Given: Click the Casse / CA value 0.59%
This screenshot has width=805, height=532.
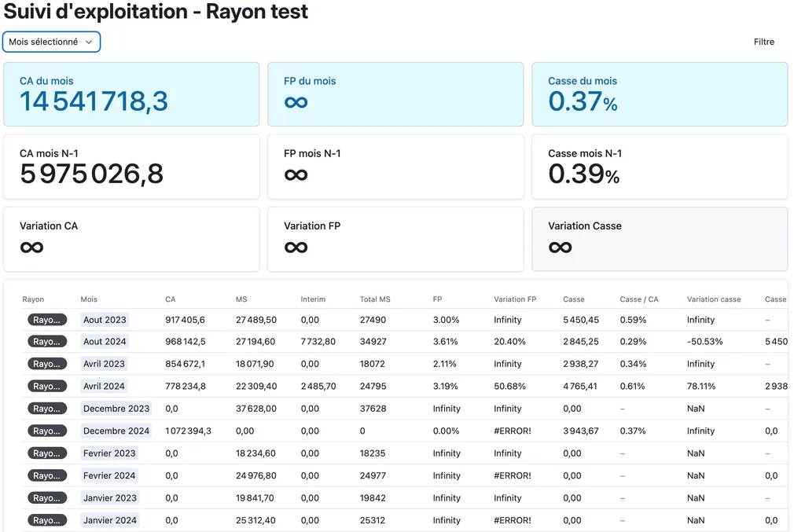Looking at the screenshot, I should click(x=633, y=320).
